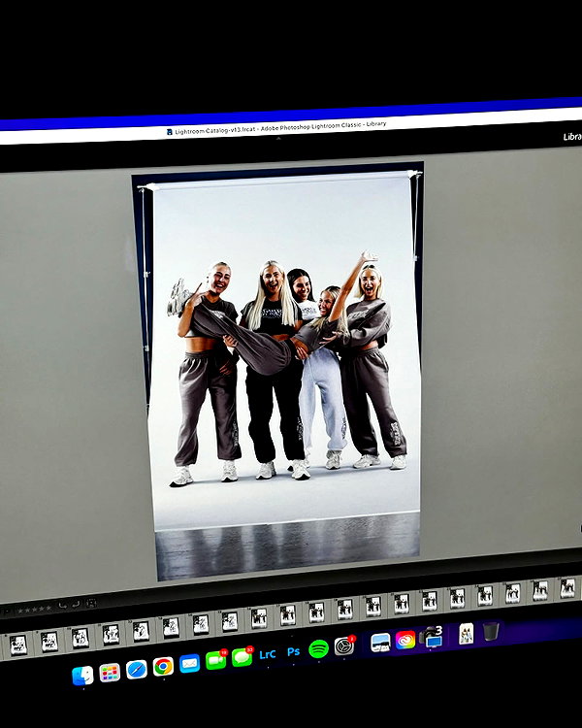Open Safari browser from the dock

click(137, 670)
